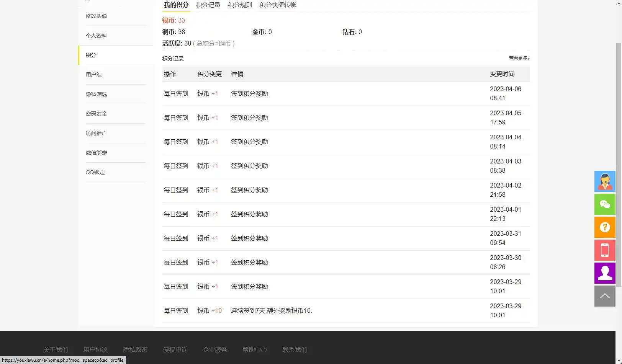Open the QQ绑定 sidebar item
The image size is (622, 364).
pos(95,172)
